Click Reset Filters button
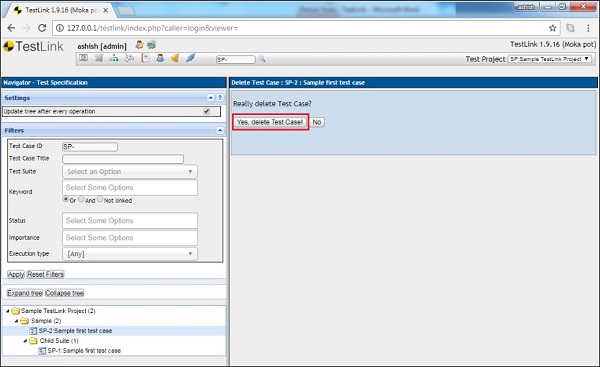Image resolution: width=600 pixels, height=367 pixels. coord(46,274)
